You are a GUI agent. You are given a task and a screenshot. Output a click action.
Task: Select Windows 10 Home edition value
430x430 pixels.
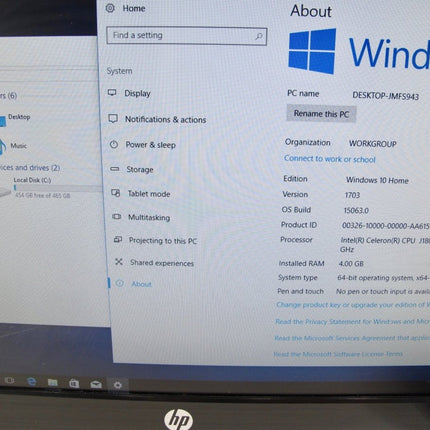click(377, 180)
